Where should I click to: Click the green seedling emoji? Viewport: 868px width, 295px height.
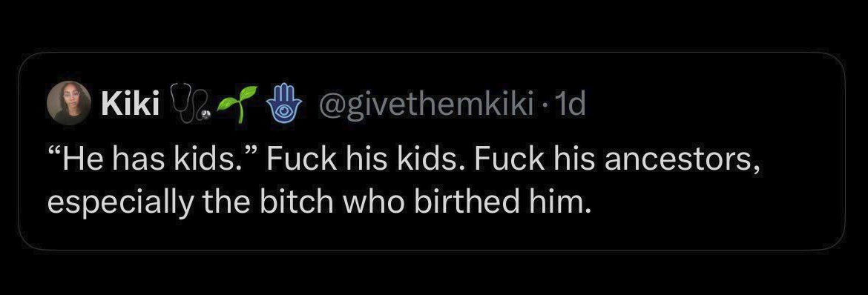[237, 103]
